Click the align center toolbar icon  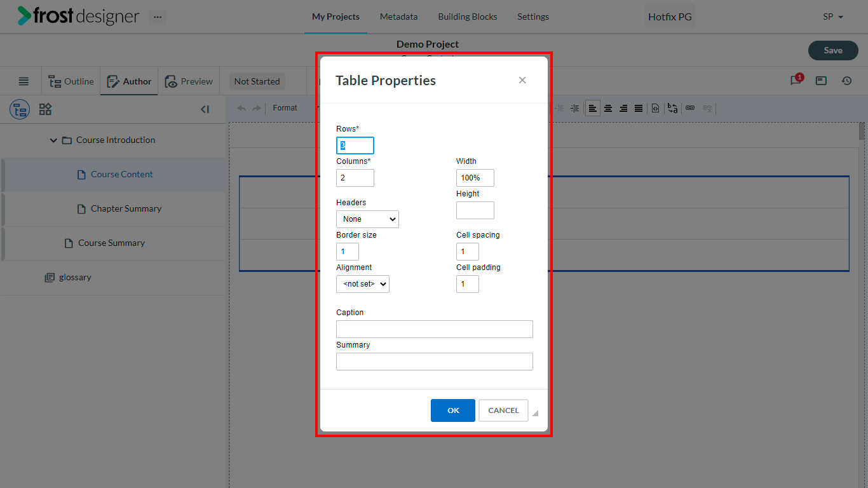click(x=608, y=109)
